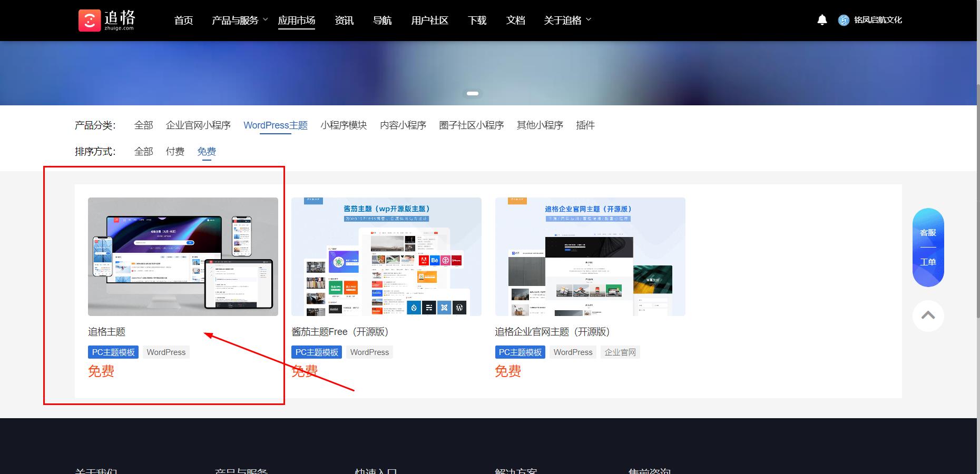Viewport: 980px width, 474px height.
Task: Expand 关于追格 dropdown menu
Action: (567, 20)
